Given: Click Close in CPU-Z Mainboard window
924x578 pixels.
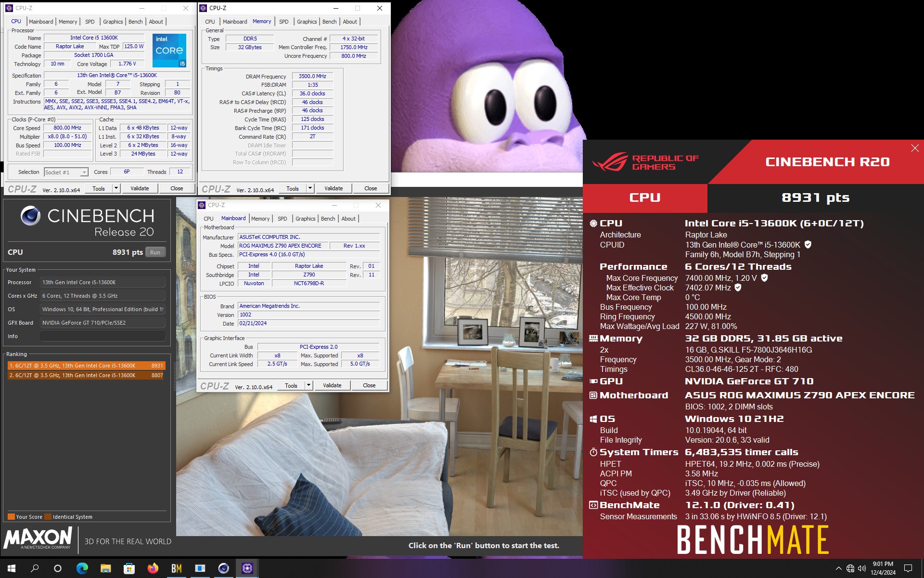Looking at the screenshot, I should tap(369, 385).
